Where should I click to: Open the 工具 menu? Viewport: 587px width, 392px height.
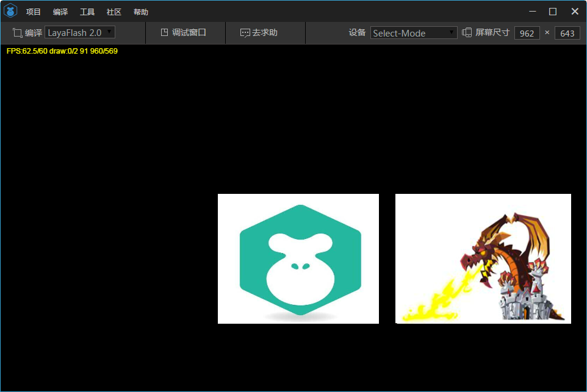[86, 12]
